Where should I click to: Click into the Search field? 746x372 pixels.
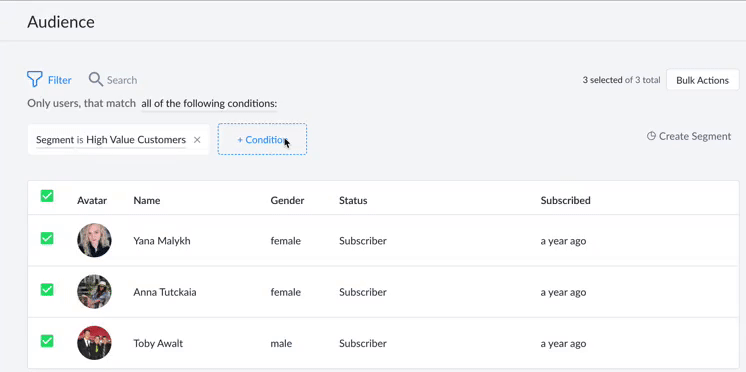point(122,80)
